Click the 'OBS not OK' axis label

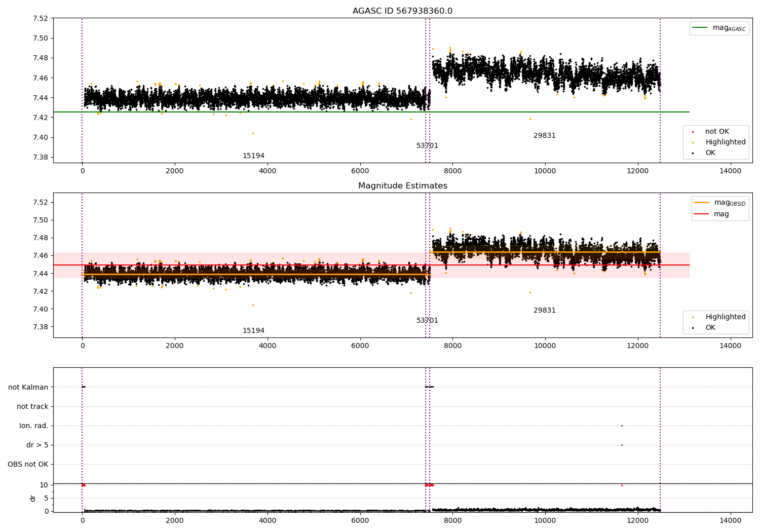(28, 465)
